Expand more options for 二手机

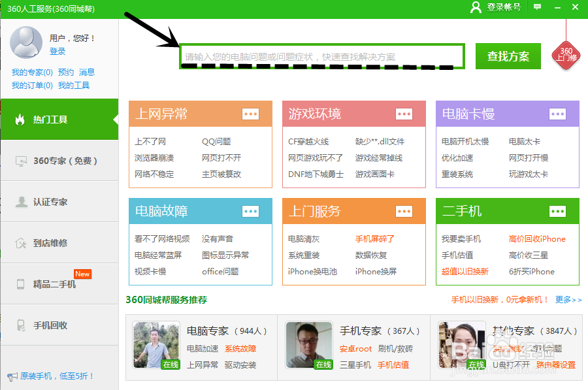pos(558,211)
